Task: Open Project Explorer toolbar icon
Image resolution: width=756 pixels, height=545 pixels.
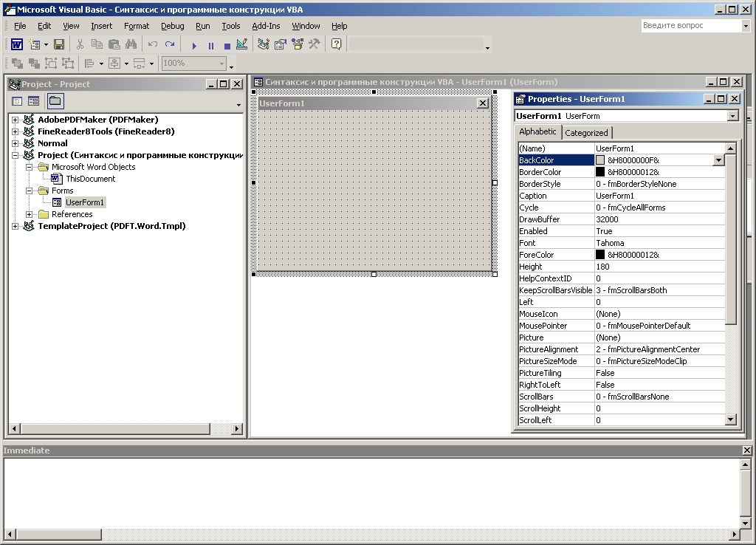Action: [x=264, y=45]
